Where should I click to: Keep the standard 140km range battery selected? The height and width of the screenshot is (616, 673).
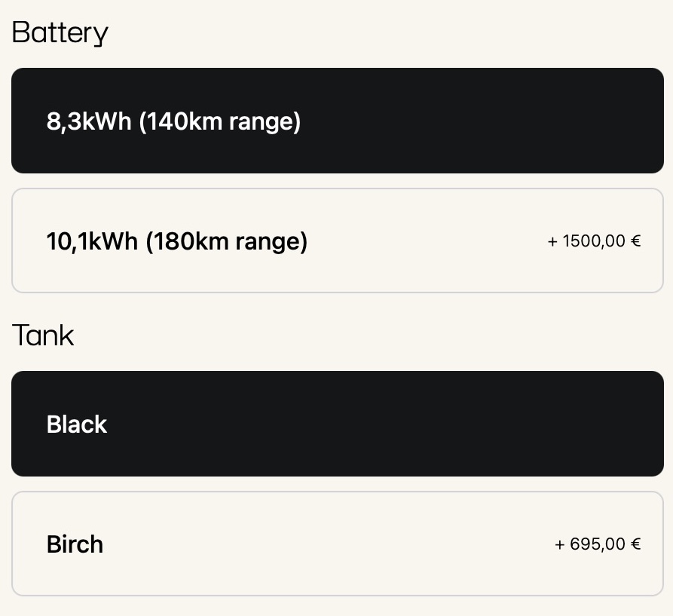coord(337,121)
